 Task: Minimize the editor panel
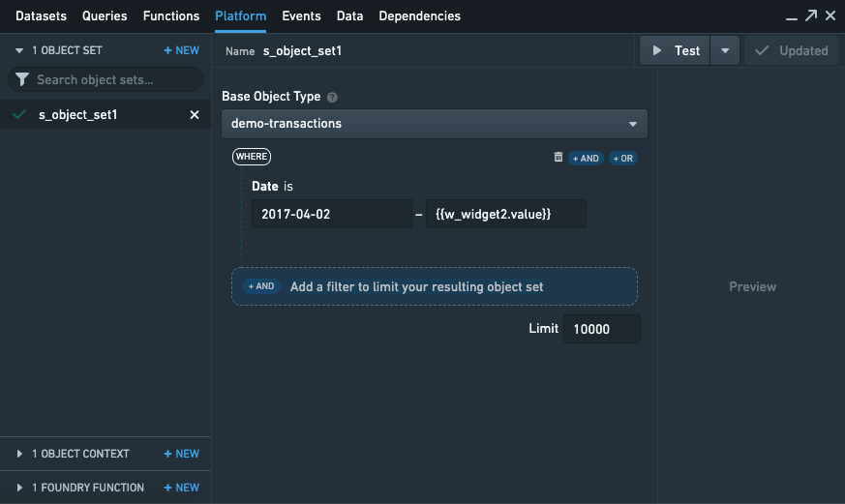click(x=791, y=17)
